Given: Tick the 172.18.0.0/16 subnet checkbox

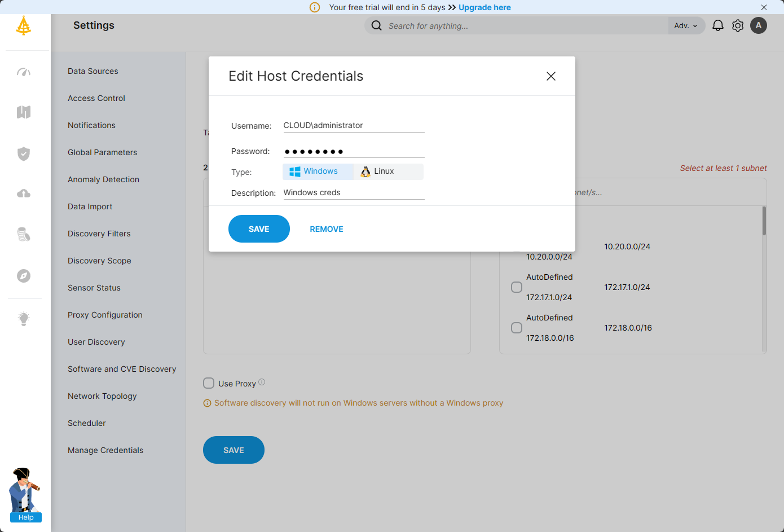Looking at the screenshot, I should [x=517, y=328].
